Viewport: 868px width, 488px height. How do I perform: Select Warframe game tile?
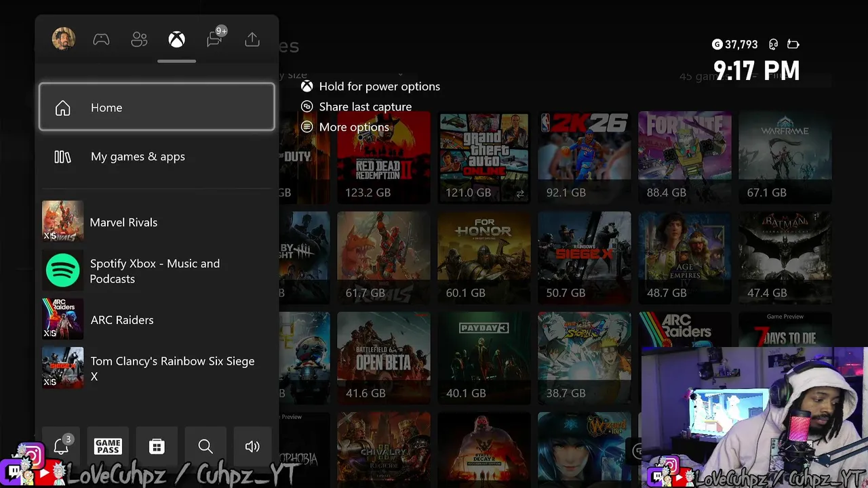785,158
